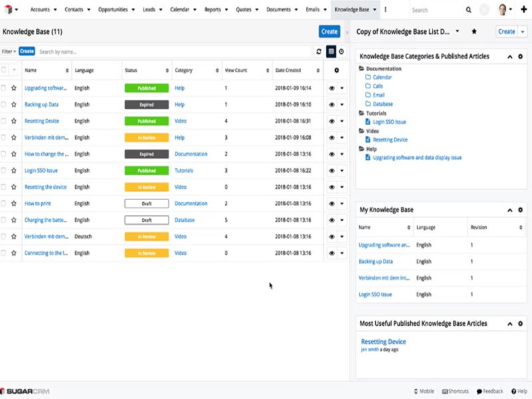The width and height of the screenshot is (532, 399).
Task: Click the blue Create button
Action: [330, 31]
